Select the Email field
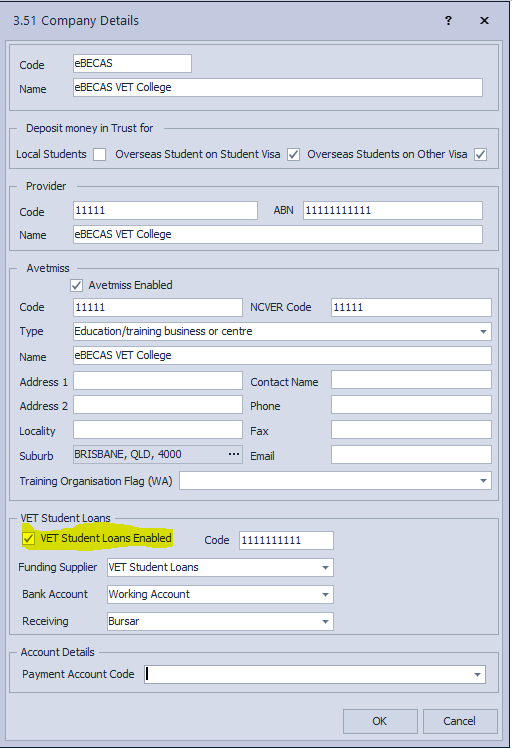 point(411,455)
